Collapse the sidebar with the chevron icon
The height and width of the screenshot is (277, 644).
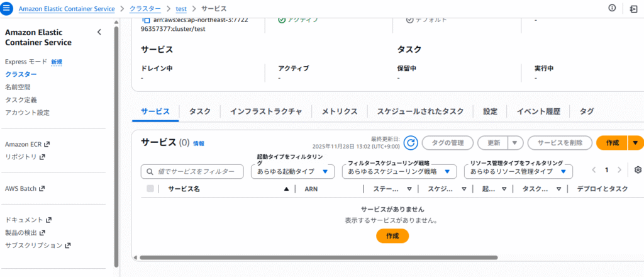coord(99,32)
